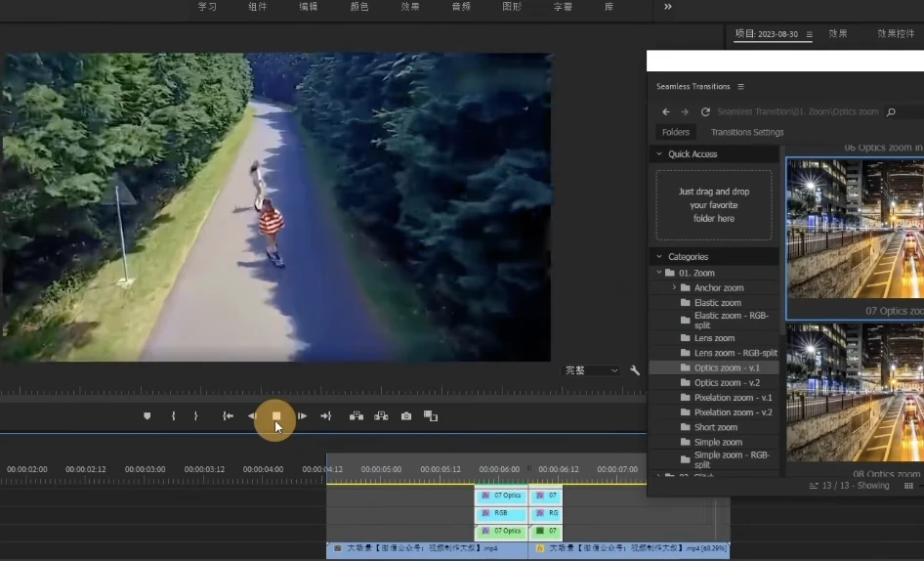Open the program monitor wrench settings
Image resolution: width=924 pixels, height=561 pixels.
[635, 370]
